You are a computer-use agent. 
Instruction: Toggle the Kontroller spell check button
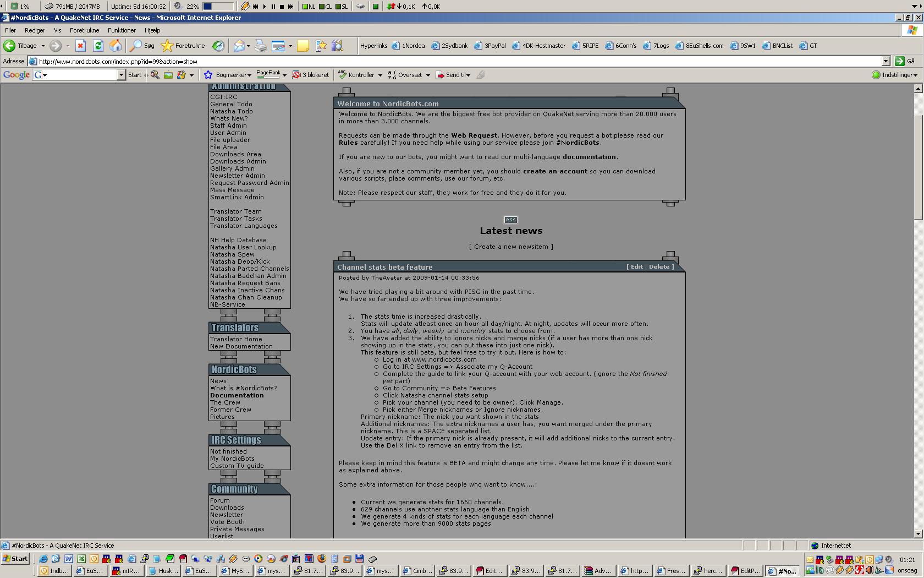356,75
